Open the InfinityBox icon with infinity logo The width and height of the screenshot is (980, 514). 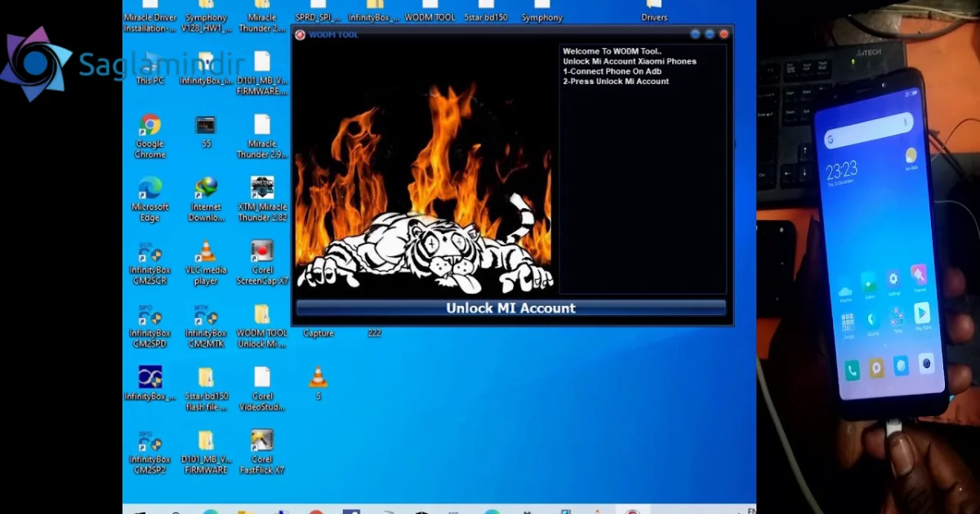[x=149, y=383]
